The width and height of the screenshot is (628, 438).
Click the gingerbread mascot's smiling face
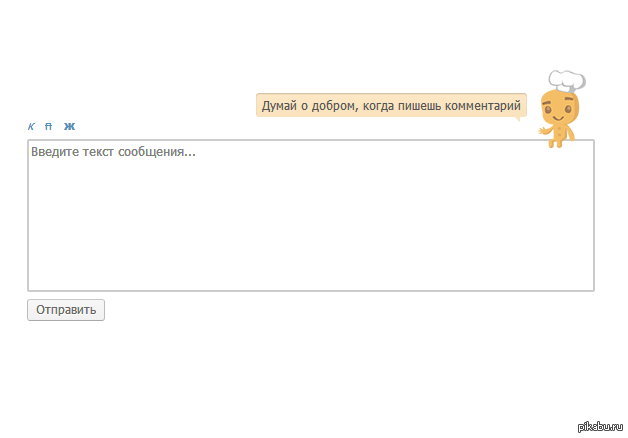pos(560,108)
